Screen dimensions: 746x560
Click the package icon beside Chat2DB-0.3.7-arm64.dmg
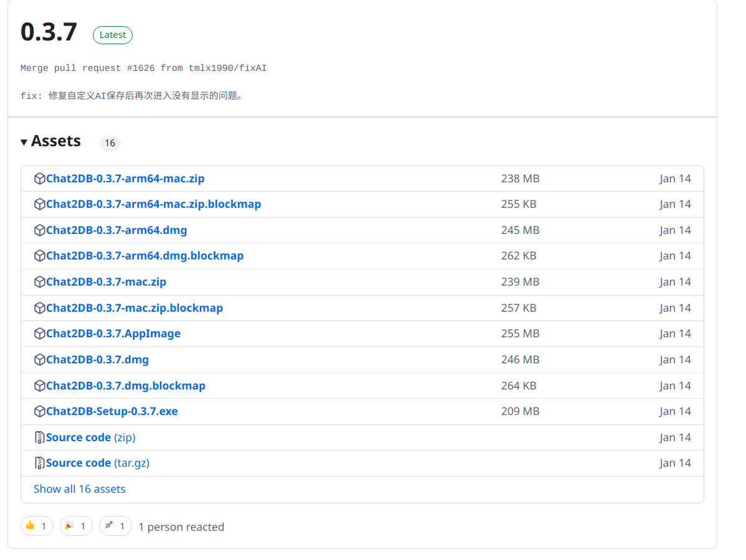tap(40, 230)
